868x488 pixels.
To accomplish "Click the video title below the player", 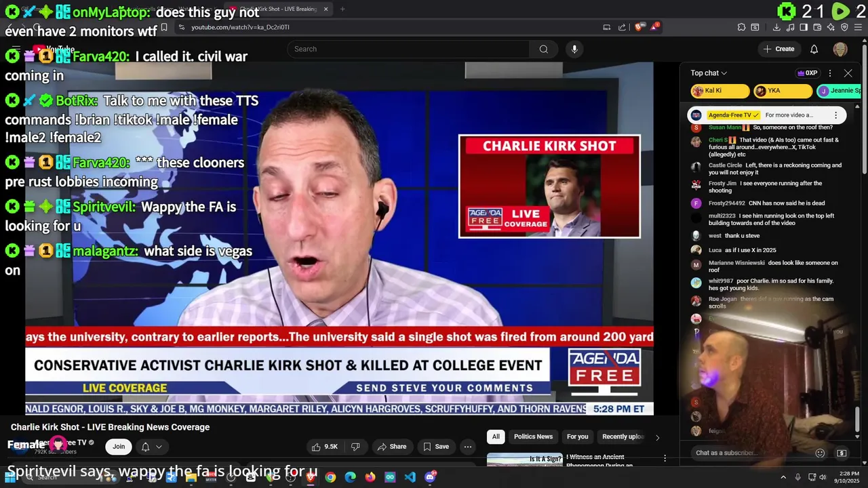I will click(110, 427).
